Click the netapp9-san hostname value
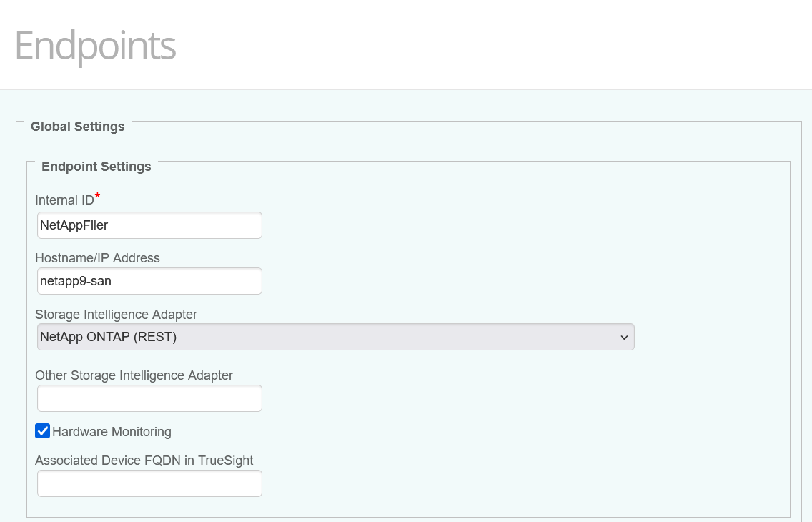The height and width of the screenshot is (522, 812). pos(76,281)
